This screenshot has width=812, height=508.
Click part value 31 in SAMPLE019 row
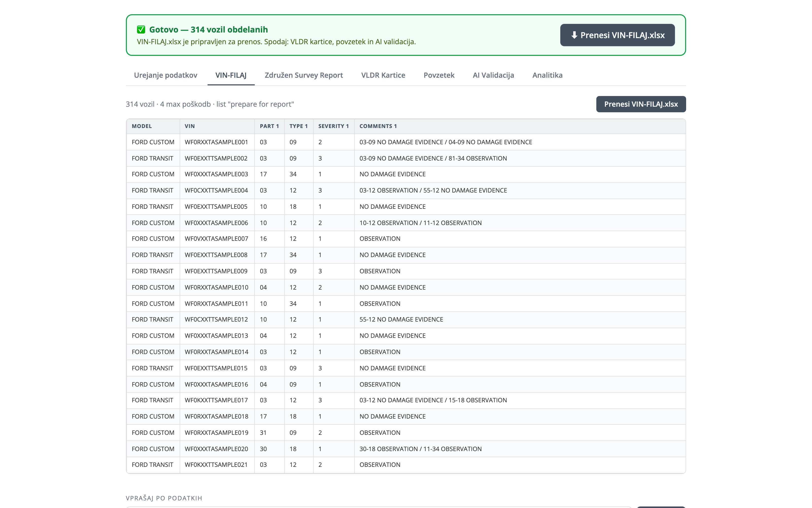click(263, 432)
